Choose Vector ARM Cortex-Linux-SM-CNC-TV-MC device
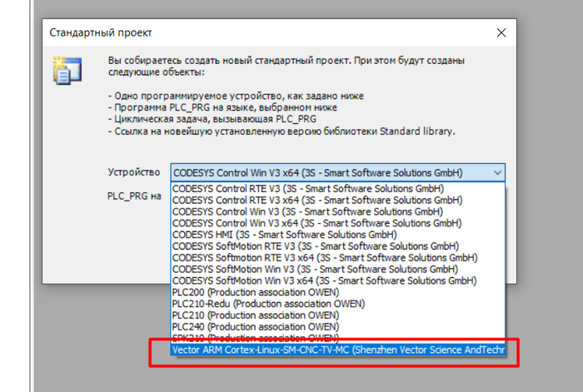 click(x=337, y=350)
